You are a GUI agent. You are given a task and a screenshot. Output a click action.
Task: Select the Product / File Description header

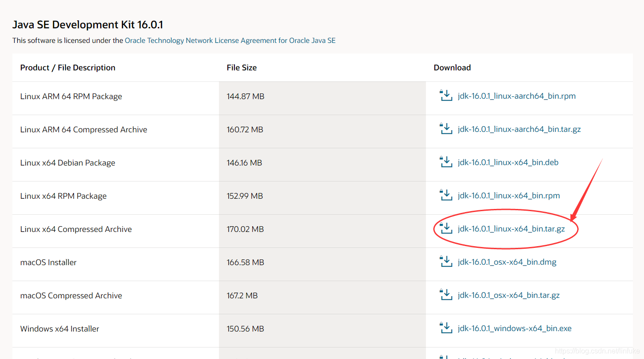(x=68, y=68)
